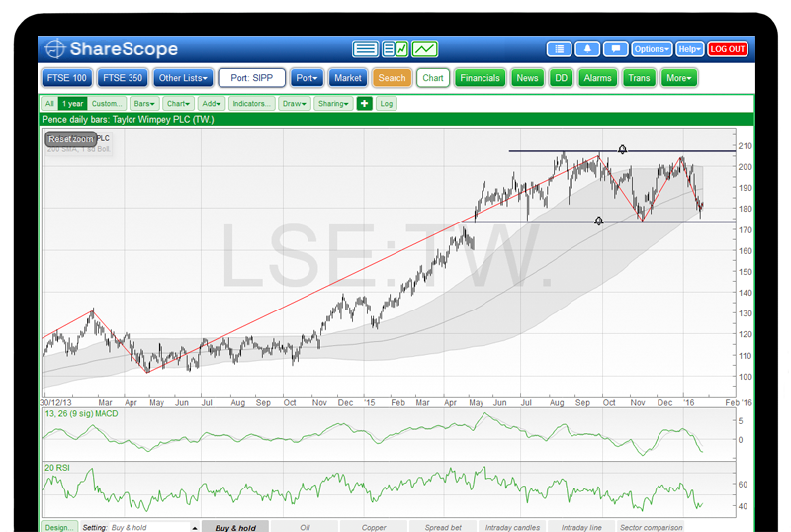Click the green plus zoom button
This screenshot has width=791, height=532.
point(365,103)
